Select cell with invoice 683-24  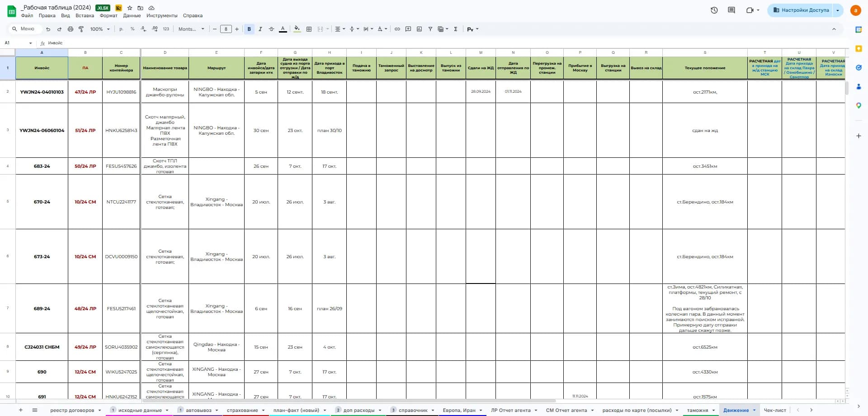tap(42, 166)
